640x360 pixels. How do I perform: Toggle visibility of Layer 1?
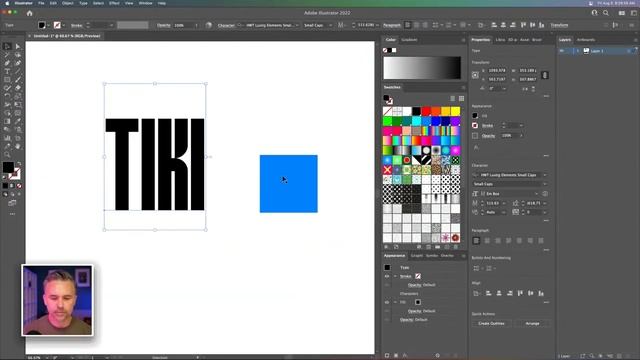(x=562, y=51)
